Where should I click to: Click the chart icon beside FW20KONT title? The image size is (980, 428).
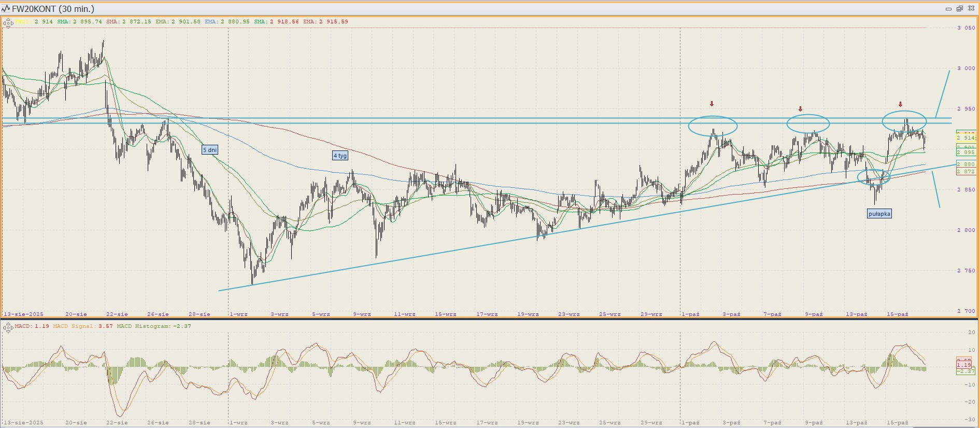pos(6,9)
